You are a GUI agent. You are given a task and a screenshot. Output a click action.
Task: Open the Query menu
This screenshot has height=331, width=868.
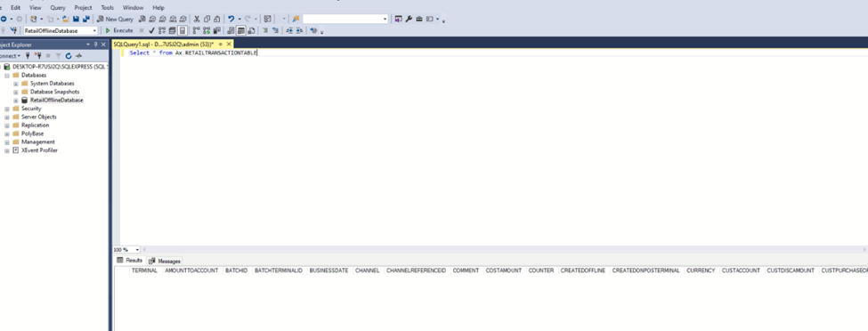58,8
